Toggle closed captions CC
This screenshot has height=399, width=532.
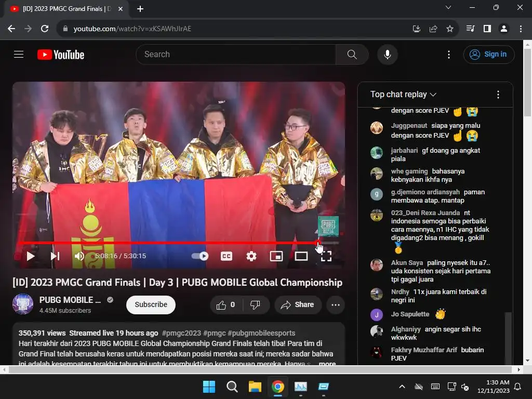tap(227, 256)
